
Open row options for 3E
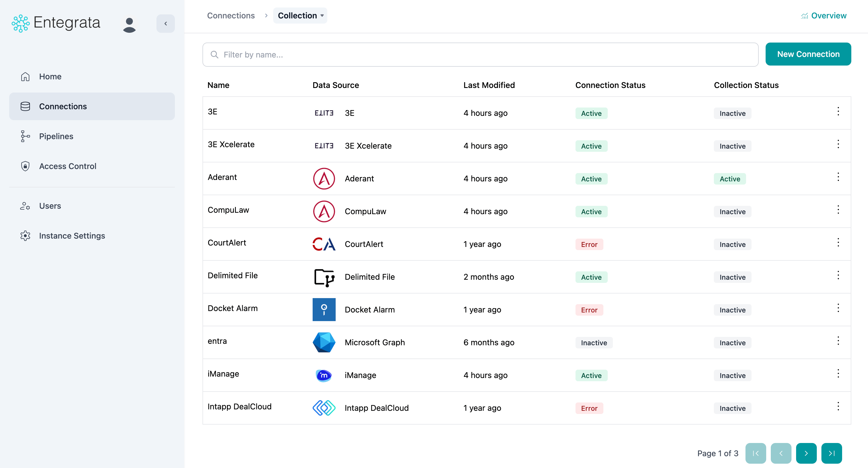coord(838,112)
